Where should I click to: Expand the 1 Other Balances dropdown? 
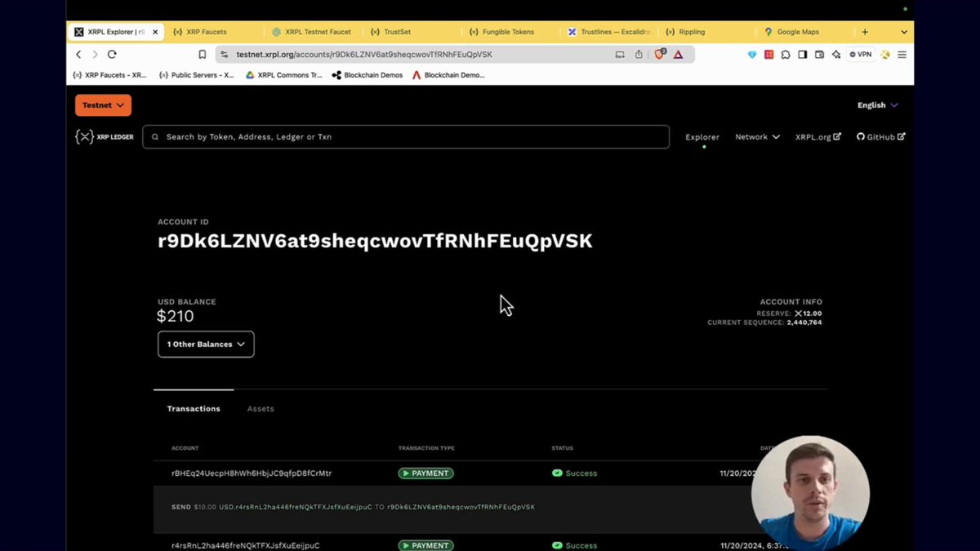(206, 344)
